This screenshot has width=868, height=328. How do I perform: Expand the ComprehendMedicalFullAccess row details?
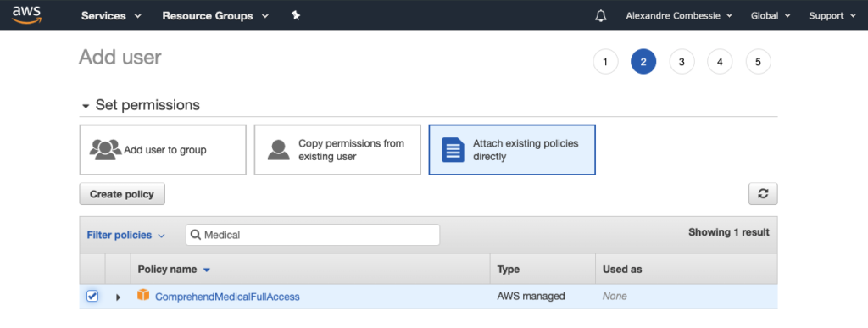coord(118,297)
